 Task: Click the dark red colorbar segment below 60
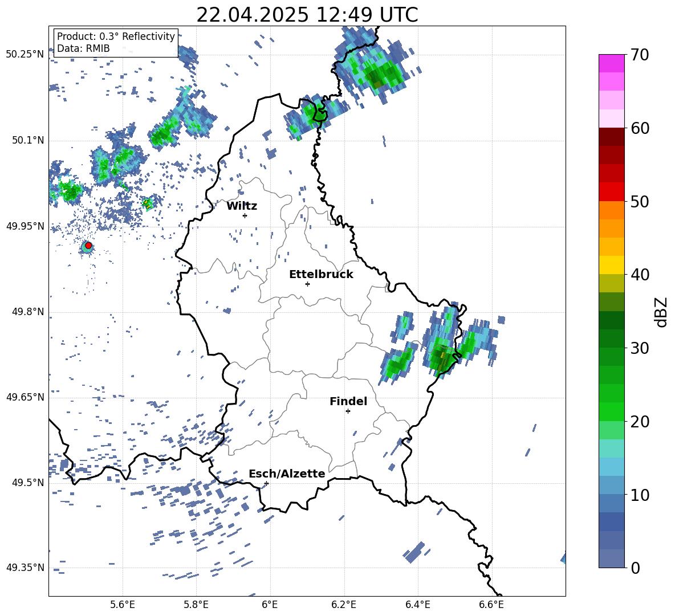[x=611, y=137]
